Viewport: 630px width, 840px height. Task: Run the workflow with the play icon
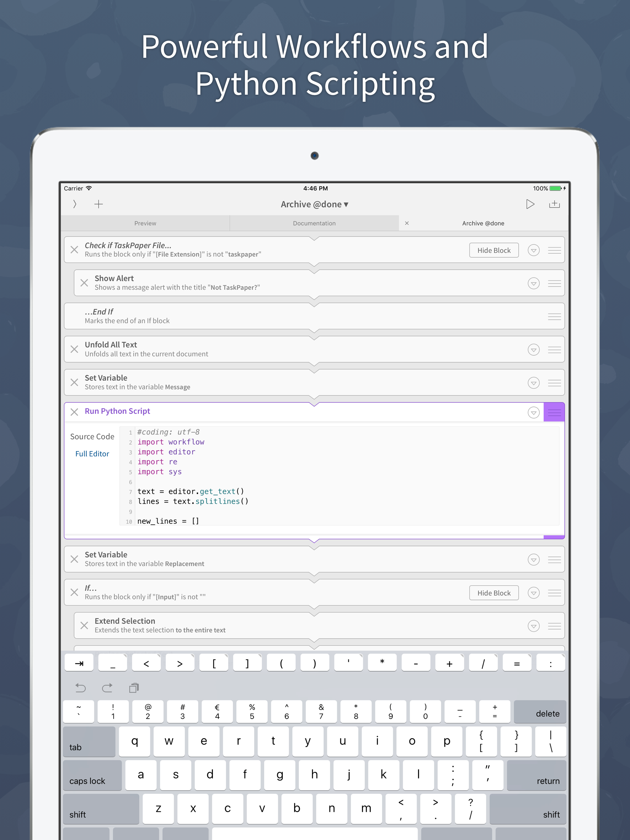pos(530,204)
